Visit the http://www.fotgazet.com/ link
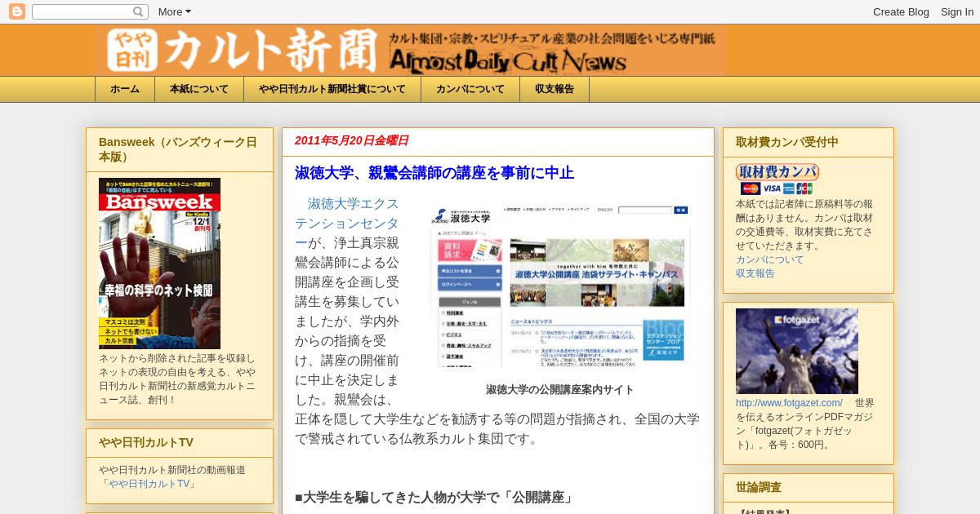This screenshot has height=514, width=980. click(x=789, y=403)
